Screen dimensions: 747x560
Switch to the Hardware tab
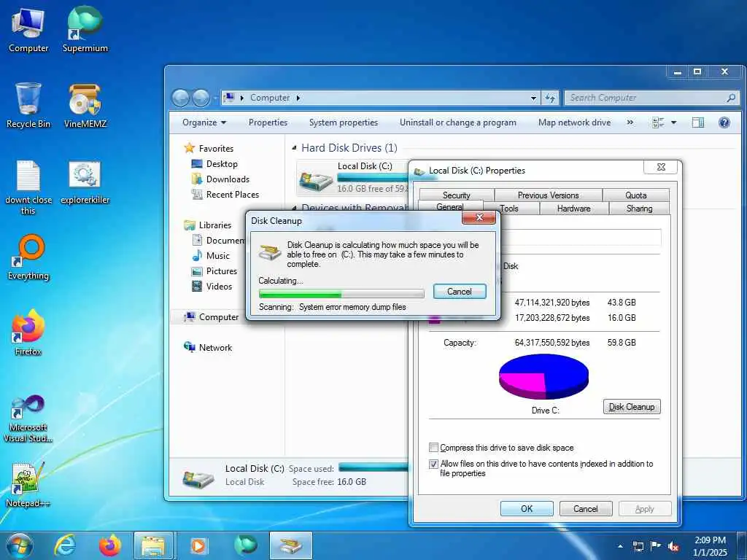tap(573, 208)
